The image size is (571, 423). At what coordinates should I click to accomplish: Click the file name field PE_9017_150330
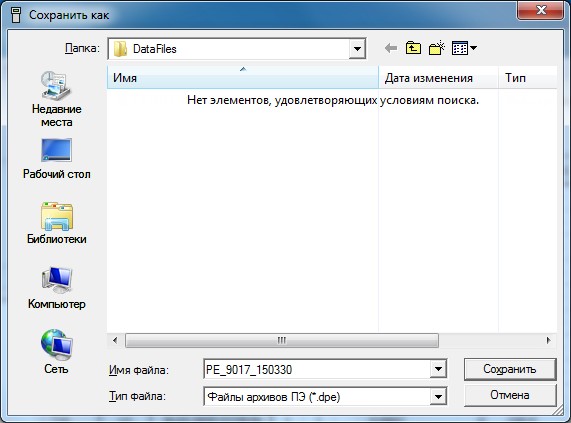[x=317, y=369]
